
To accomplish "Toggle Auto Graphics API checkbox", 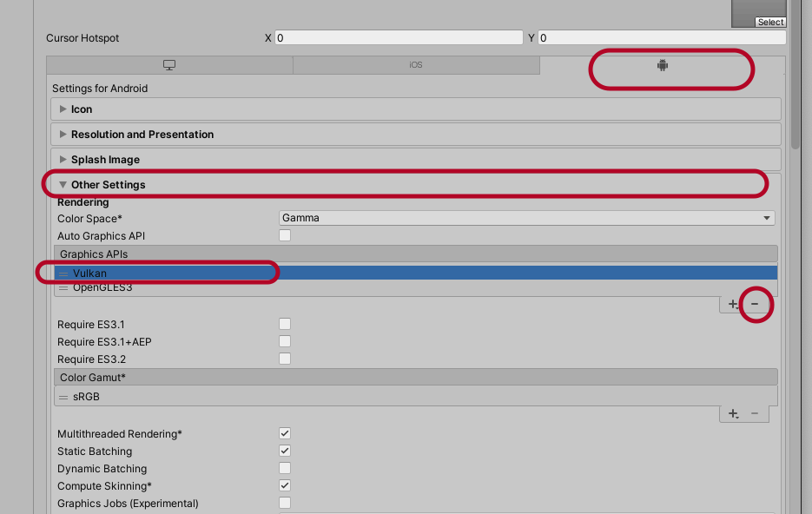I will coord(285,235).
